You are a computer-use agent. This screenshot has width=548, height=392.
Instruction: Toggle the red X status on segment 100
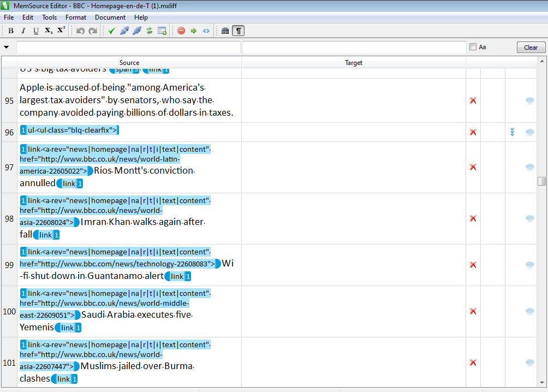(473, 311)
